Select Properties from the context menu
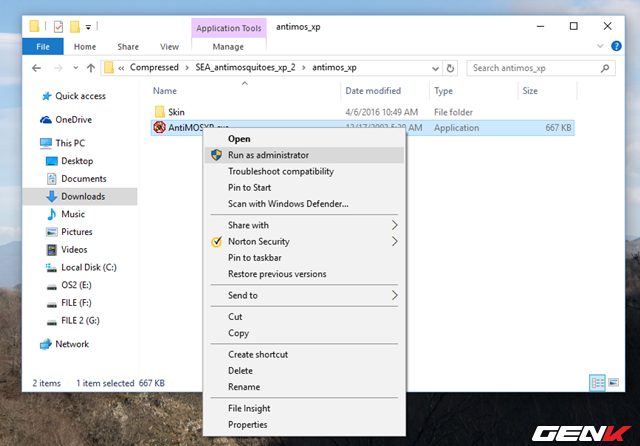The image size is (640, 446). (x=247, y=424)
